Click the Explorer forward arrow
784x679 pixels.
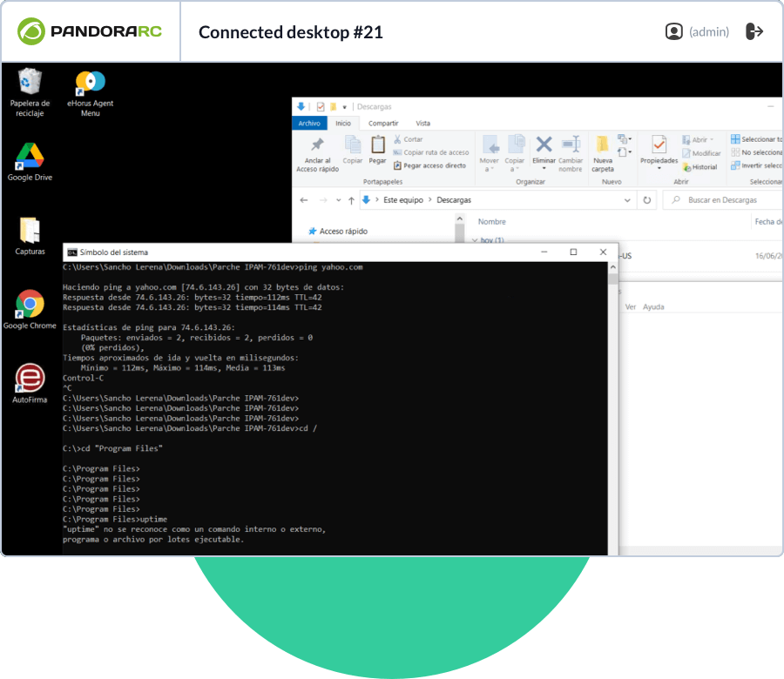[x=323, y=200]
